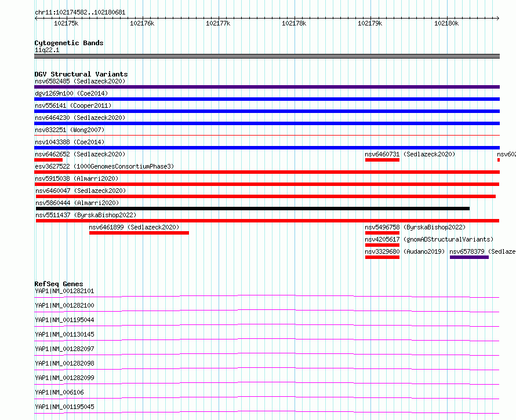516x420 pixels.
Task: Click the Cytogenetic Bands track title
Action: pyautogui.click(x=69, y=43)
